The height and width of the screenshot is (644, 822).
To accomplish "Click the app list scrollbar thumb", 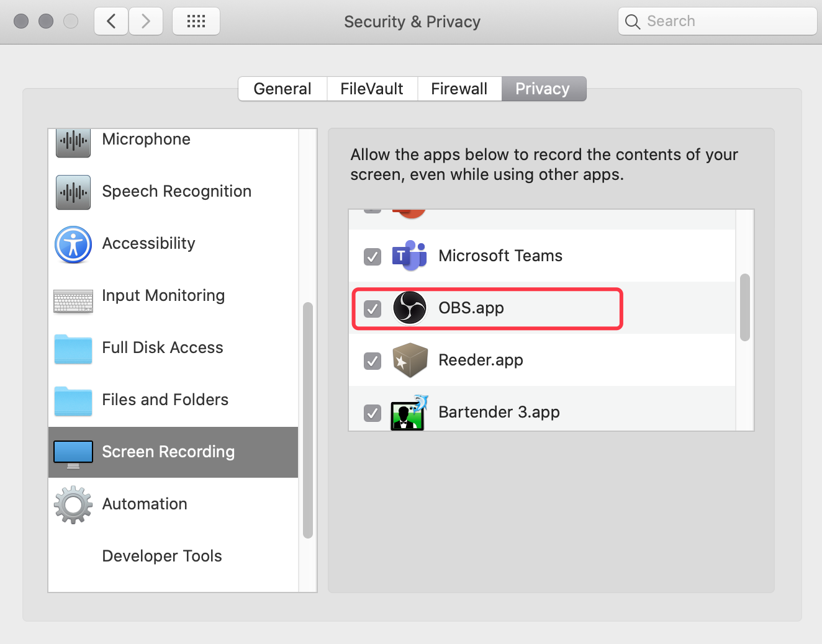I will tap(745, 307).
